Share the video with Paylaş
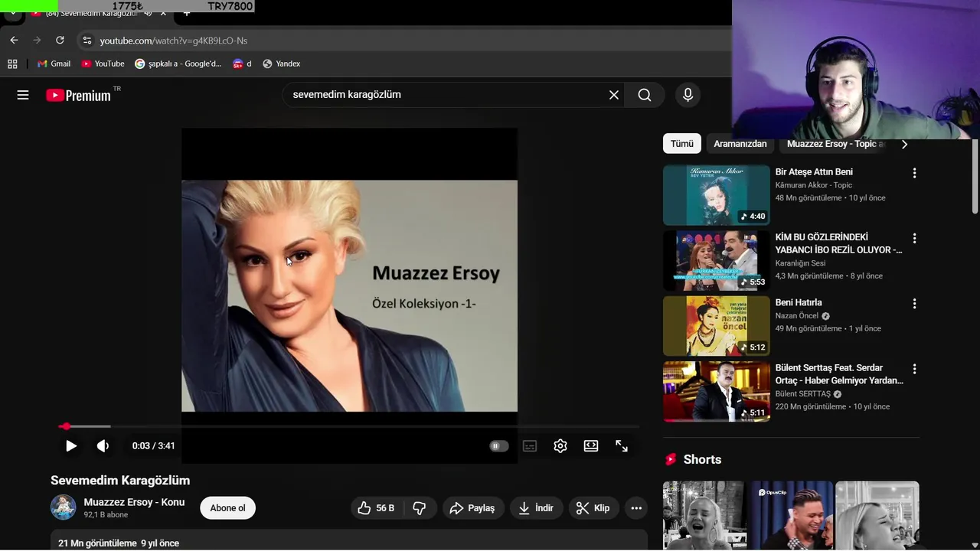The image size is (980, 551). pyautogui.click(x=472, y=508)
